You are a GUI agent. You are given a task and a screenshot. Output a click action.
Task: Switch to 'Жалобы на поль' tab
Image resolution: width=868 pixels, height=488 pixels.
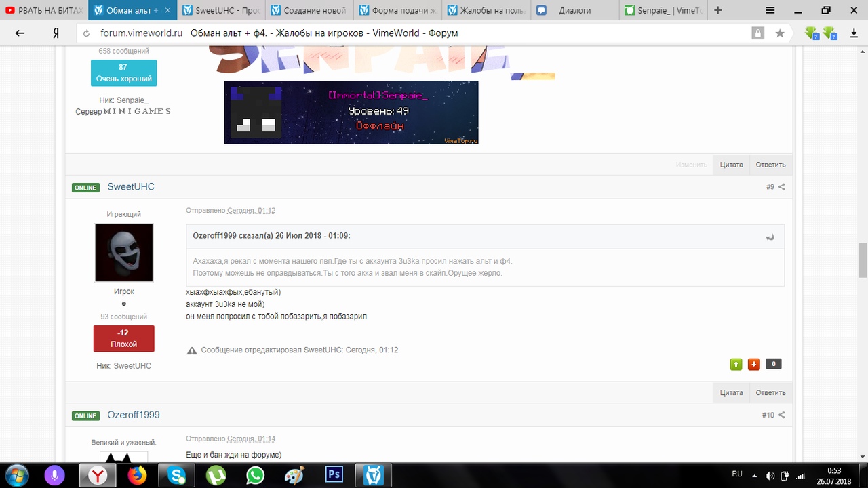pos(486,10)
